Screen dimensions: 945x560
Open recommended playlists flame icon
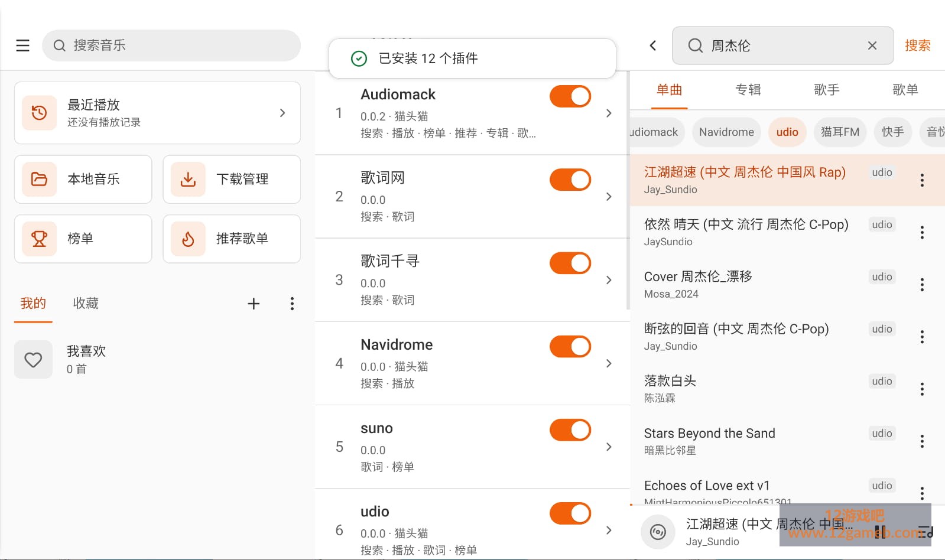188,239
